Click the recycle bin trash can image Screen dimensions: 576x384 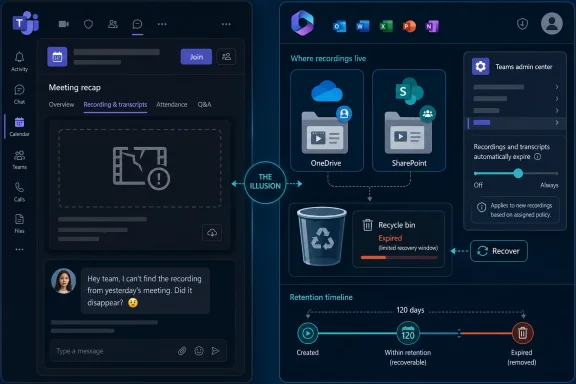(x=322, y=236)
